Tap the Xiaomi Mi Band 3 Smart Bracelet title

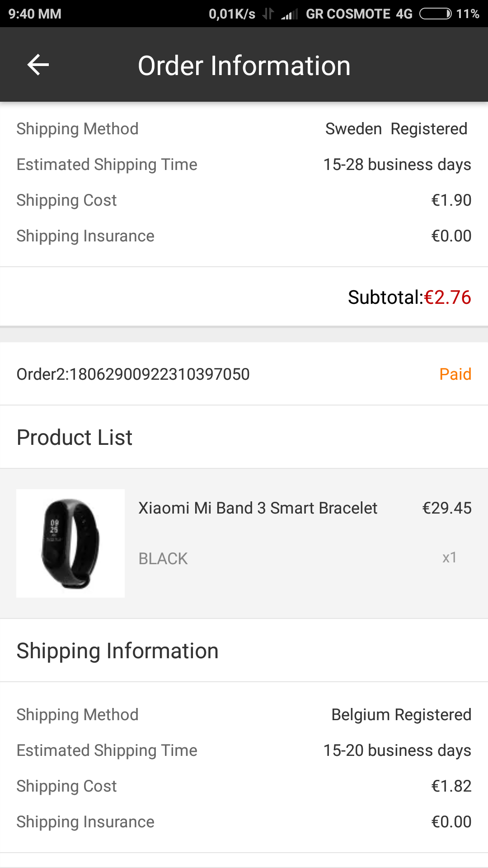coord(258,508)
